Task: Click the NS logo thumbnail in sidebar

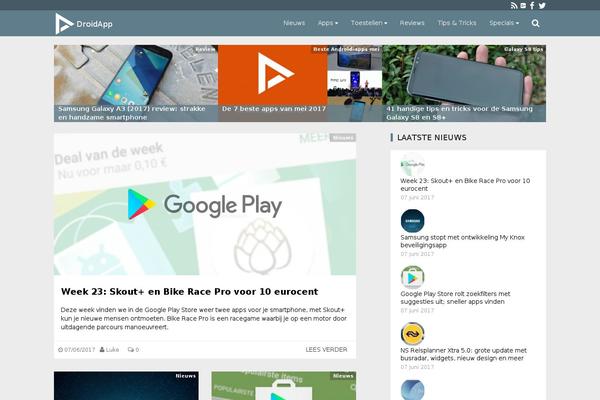Action: tap(412, 334)
